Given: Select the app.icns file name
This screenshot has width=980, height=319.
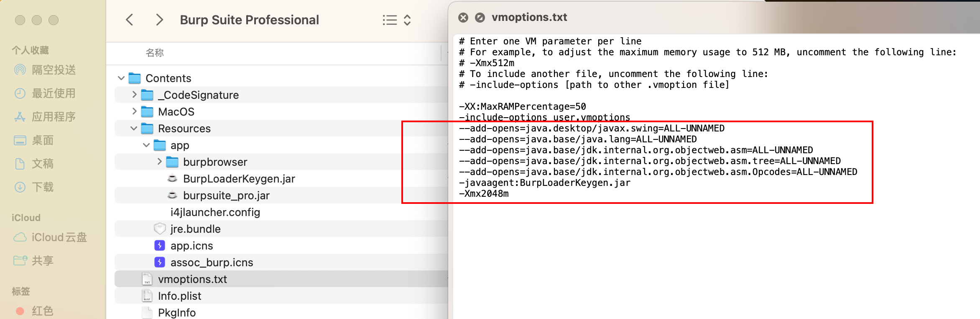Looking at the screenshot, I should tap(192, 245).
